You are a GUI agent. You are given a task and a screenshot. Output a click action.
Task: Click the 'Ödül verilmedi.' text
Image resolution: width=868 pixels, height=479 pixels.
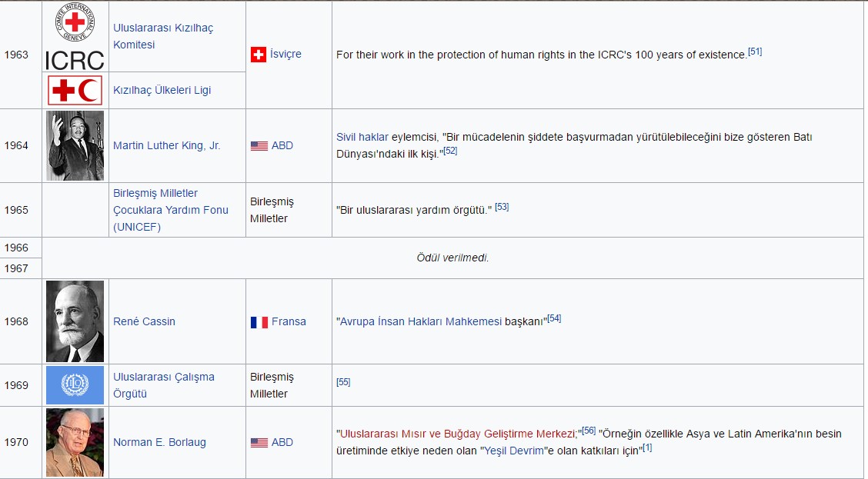coord(452,258)
